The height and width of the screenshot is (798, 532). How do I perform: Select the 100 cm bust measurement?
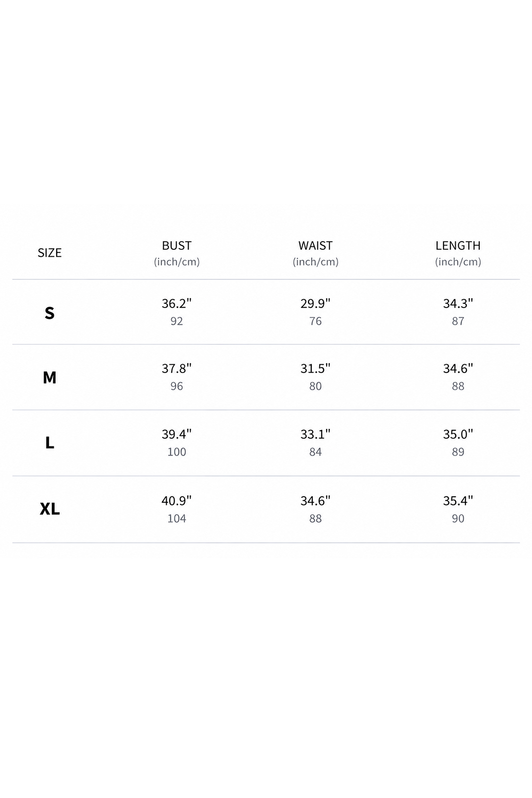(177, 452)
